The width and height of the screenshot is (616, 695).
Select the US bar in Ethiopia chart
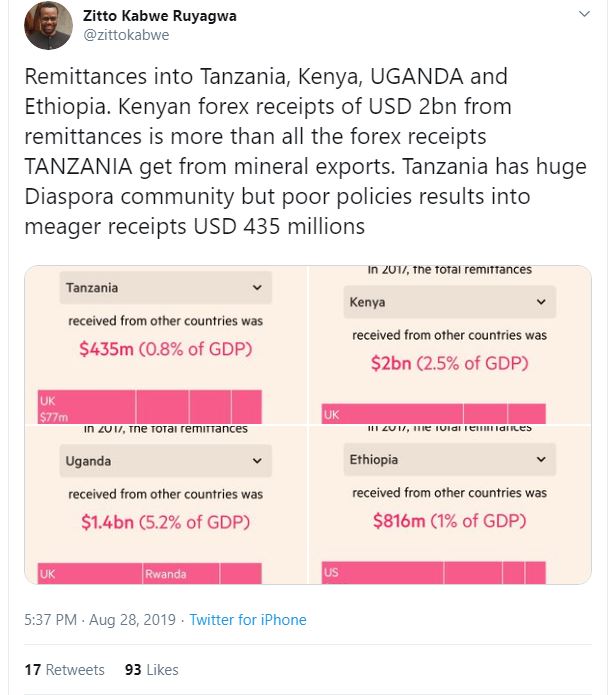[x=382, y=573]
